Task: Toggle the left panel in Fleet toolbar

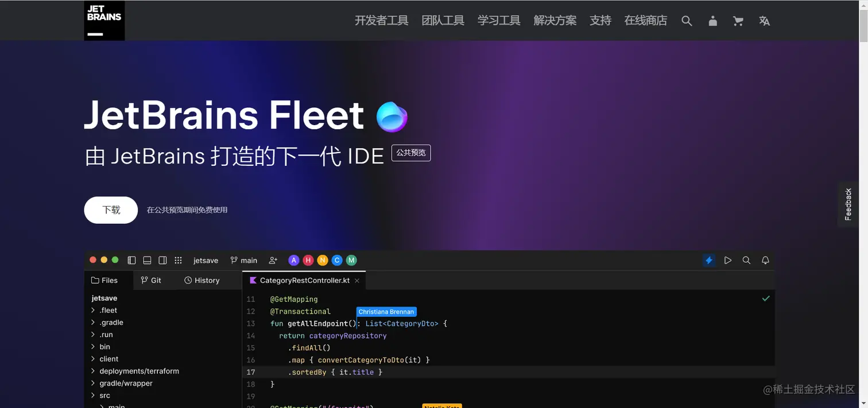Action: tap(131, 260)
